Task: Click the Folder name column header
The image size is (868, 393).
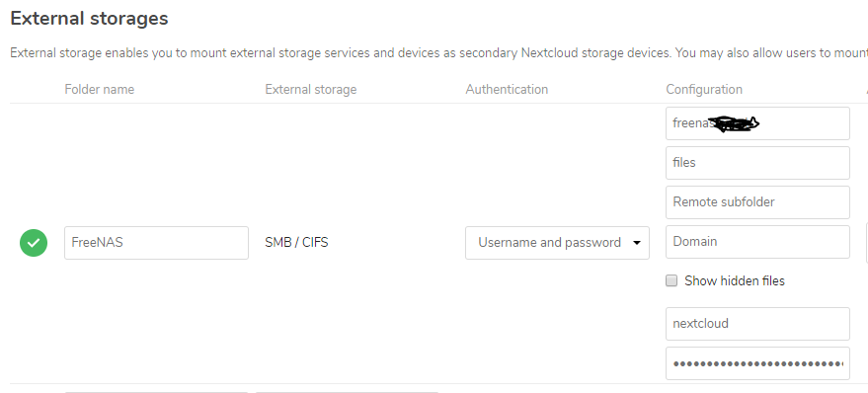Action: point(99,89)
